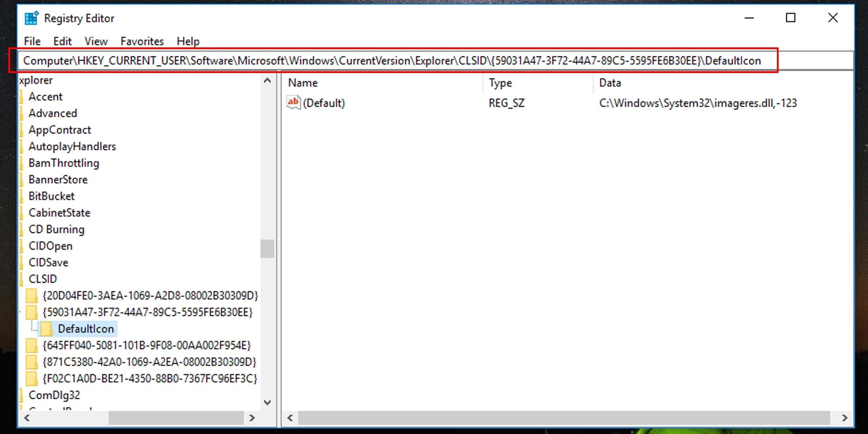Click the vertical scrollbar thumb in tree pane
Image resolution: width=868 pixels, height=434 pixels.
tap(267, 248)
